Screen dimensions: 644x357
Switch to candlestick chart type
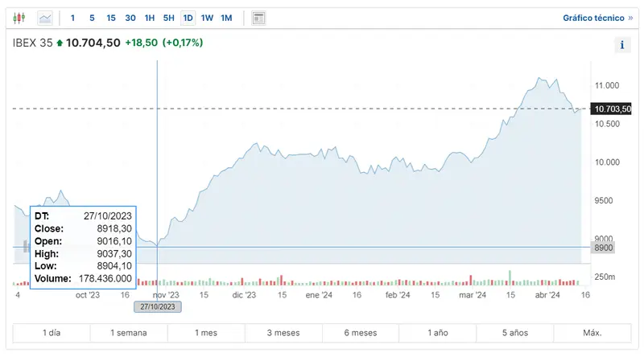[x=20, y=18]
